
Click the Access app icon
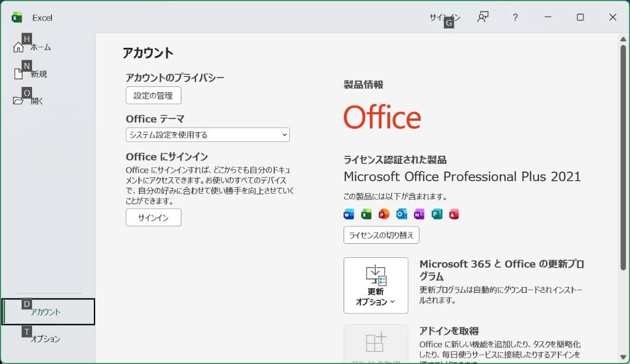pyautogui.click(x=454, y=214)
